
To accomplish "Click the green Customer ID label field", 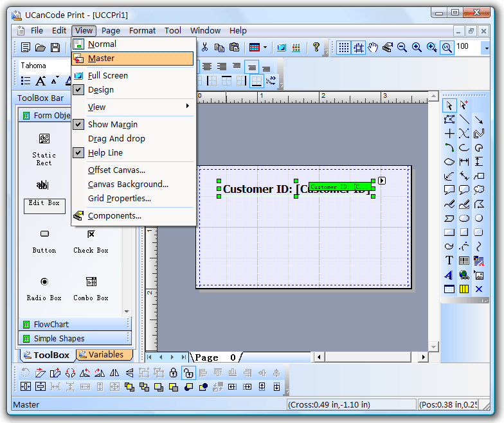I will 340,186.
